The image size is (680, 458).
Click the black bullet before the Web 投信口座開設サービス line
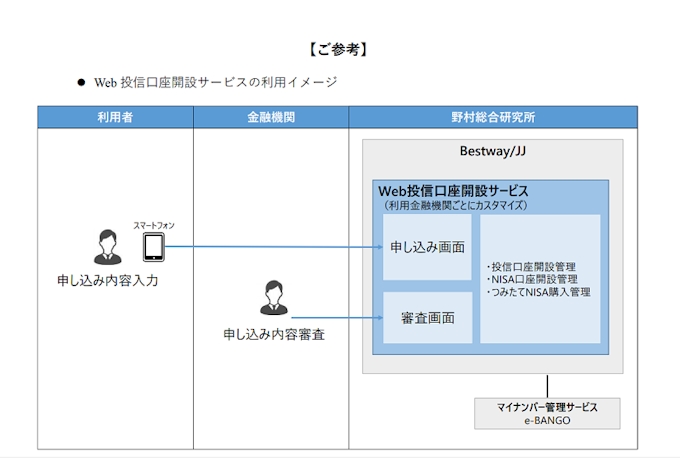pyautogui.click(x=81, y=82)
